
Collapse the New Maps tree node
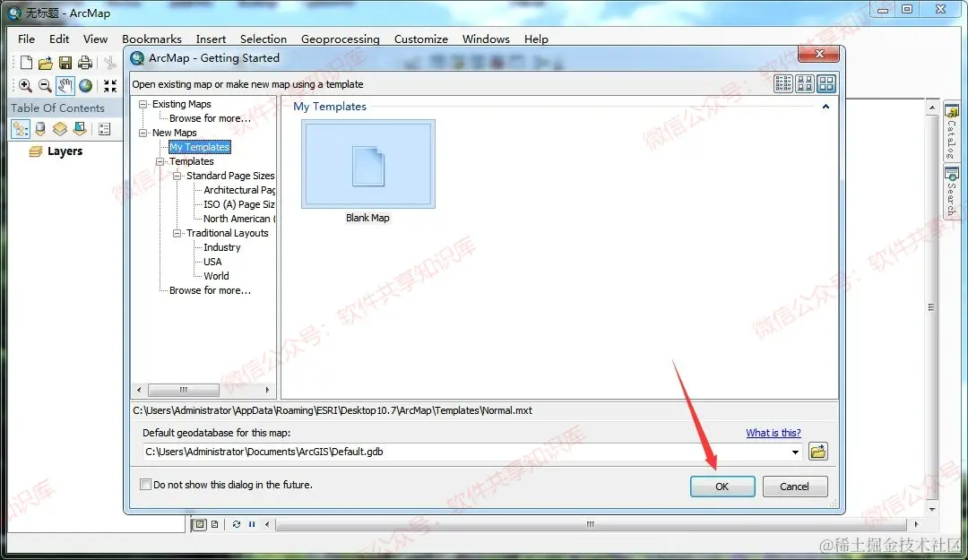(x=143, y=133)
